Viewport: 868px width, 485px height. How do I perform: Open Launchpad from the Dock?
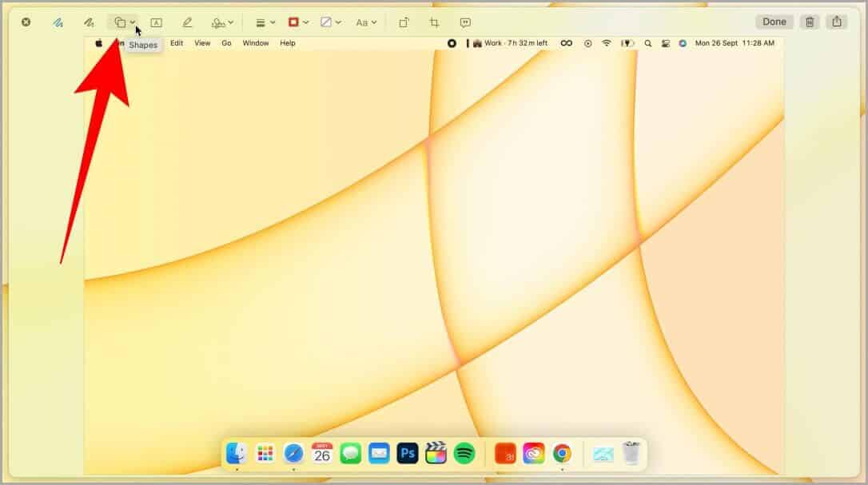click(x=265, y=454)
